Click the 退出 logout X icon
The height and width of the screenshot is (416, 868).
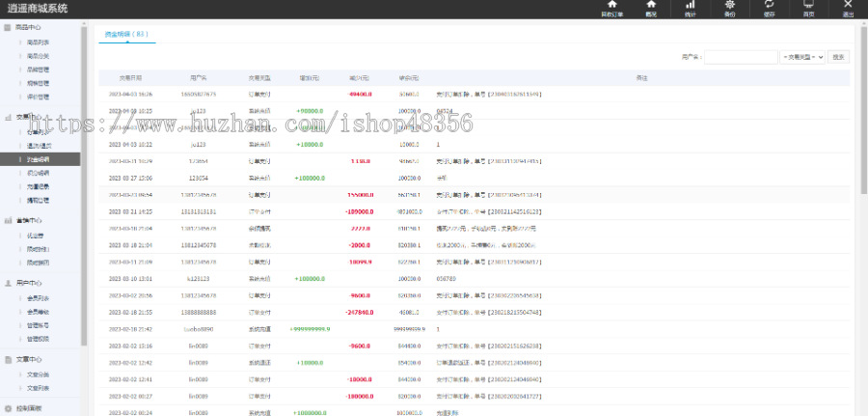pyautogui.click(x=848, y=4)
